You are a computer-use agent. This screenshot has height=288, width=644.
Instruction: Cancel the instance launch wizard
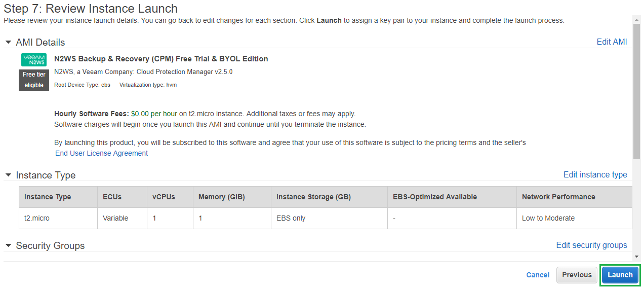click(538, 275)
